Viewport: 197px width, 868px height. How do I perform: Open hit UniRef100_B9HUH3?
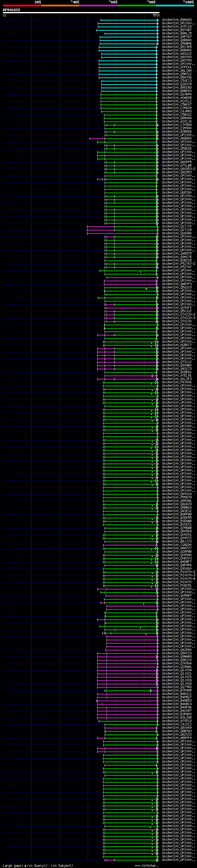[x=177, y=20]
